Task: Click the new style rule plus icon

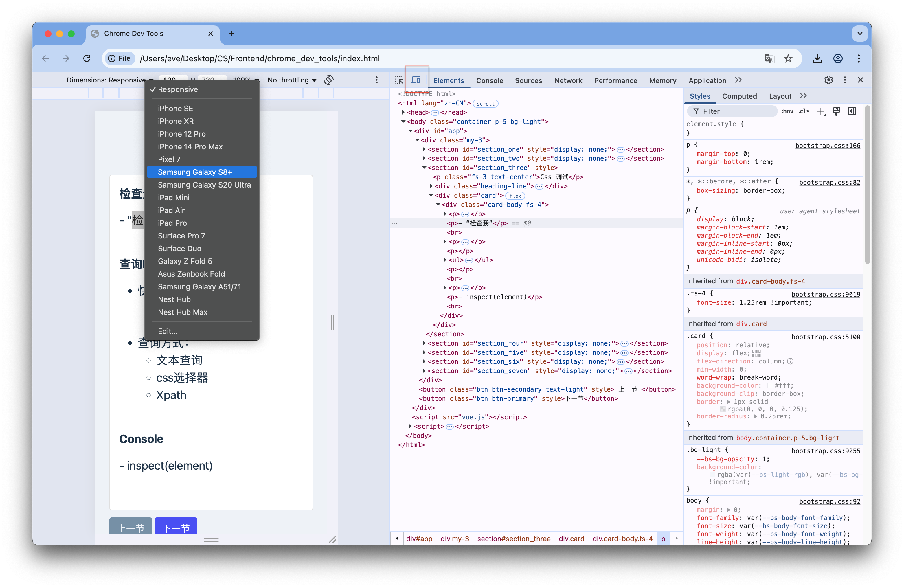Action: pyautogui.click(x=821, y=111)
